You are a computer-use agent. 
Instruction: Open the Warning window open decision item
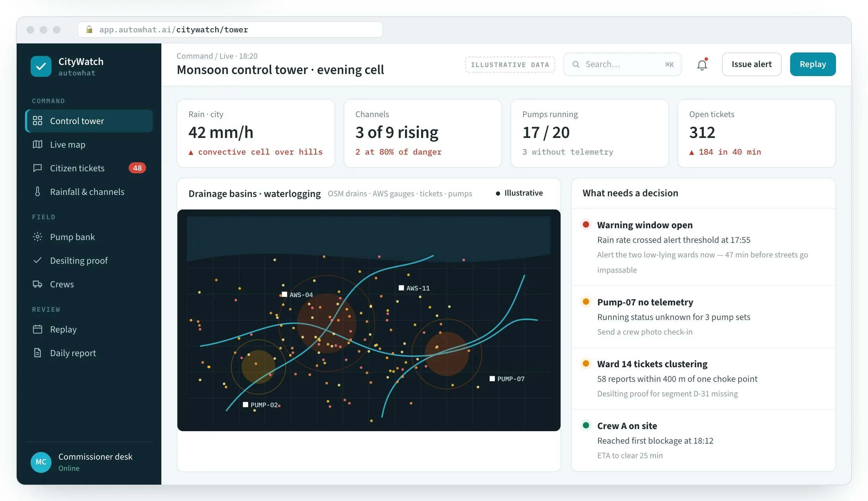703,247
